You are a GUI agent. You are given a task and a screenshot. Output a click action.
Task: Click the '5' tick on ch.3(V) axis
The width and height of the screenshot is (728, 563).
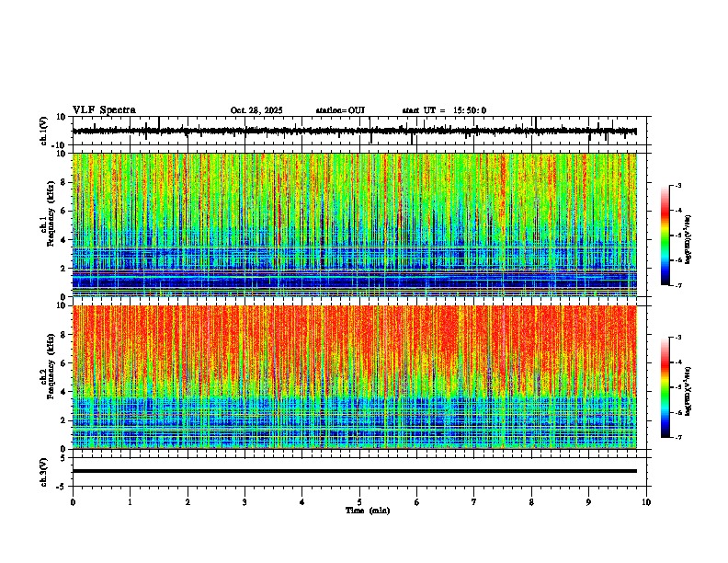[x=64, y=457]
